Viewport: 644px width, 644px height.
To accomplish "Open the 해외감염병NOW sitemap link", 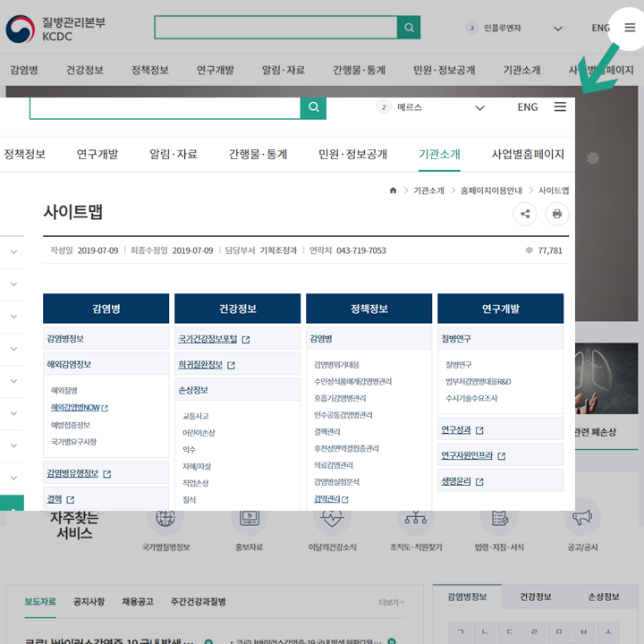I will 75,408.
